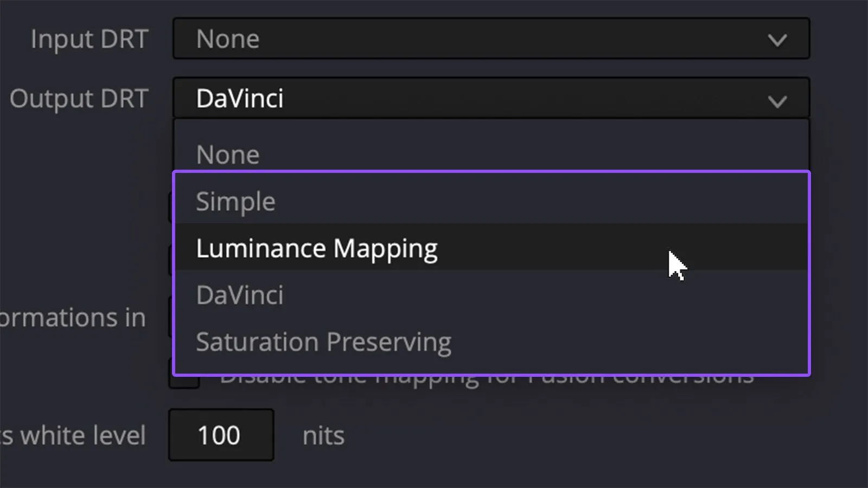
Task: Click hidden field edge left of Luminance Mapping
Action: 170,260
